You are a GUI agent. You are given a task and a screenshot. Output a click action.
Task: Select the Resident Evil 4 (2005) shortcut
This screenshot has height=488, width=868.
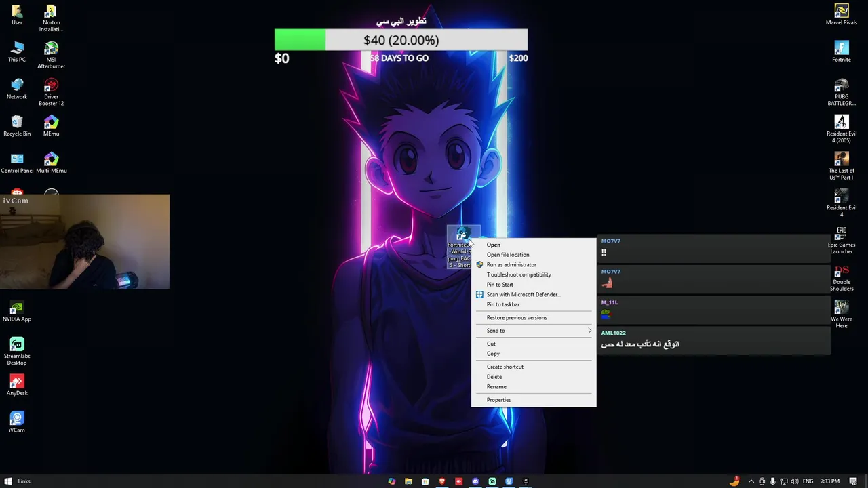pos(841,129)
